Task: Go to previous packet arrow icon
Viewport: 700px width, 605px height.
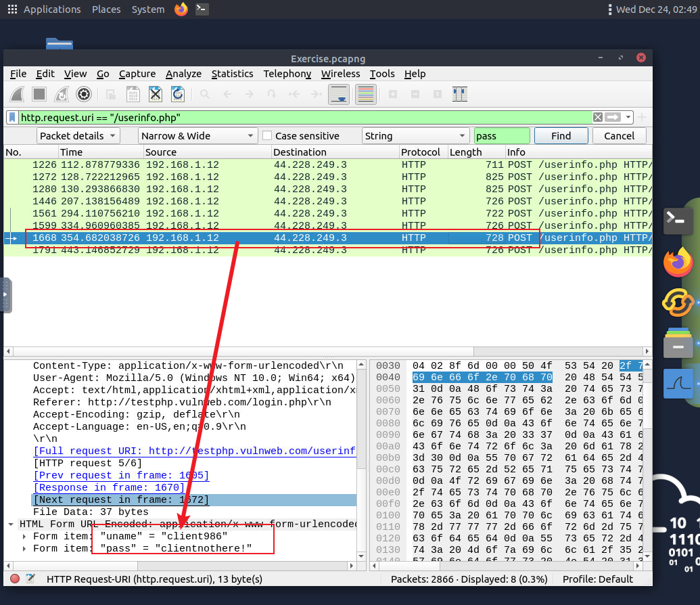Action: [x=227, y=94]
